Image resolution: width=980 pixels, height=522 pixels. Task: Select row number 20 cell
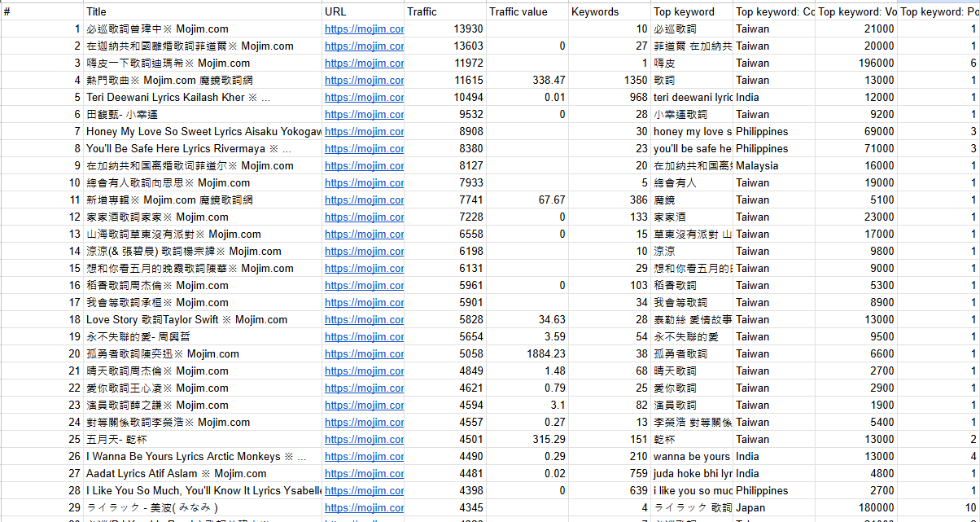click(42, 353)
